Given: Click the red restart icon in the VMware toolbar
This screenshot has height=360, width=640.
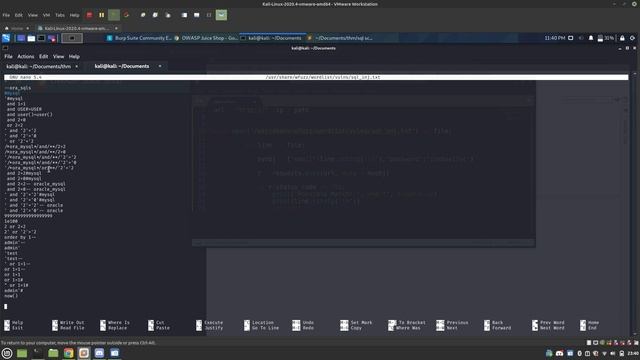Looking at the screenshot, I should pos(127,15).
